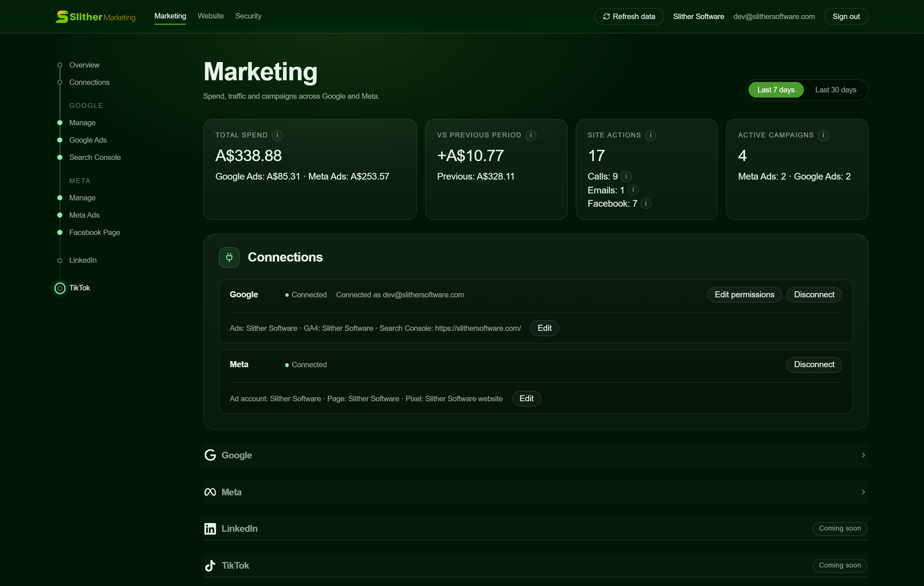Open the Security tab
Screen dimensions: 924x586
point(248,16)
